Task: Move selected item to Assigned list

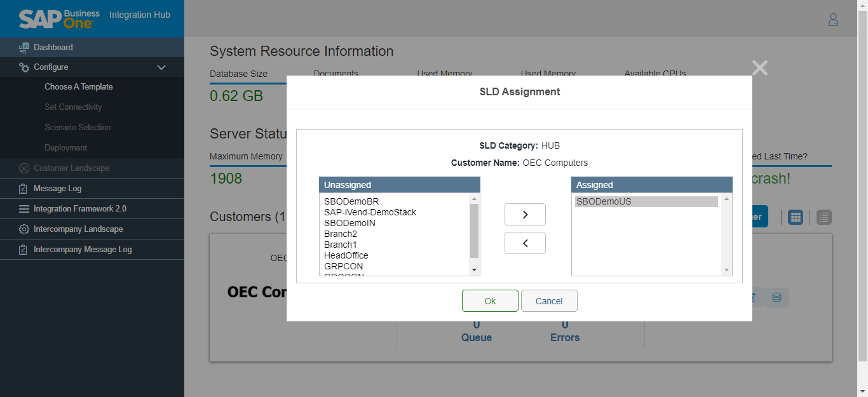Action: pyautogui.click(x=525, y=215)
